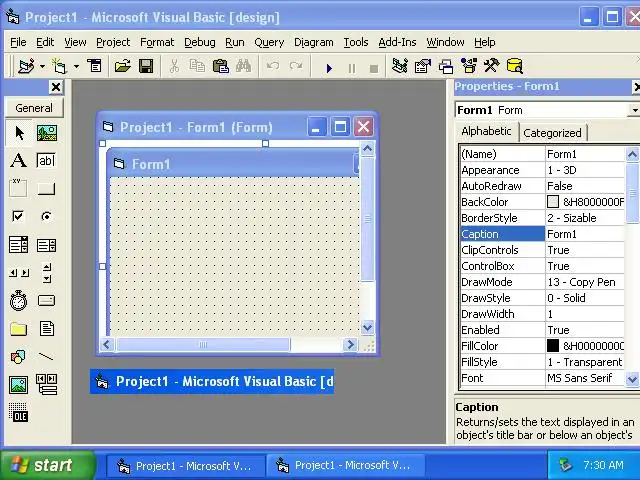
Task: Click the Add Form toolbar icon
Action: coord(59,66)
